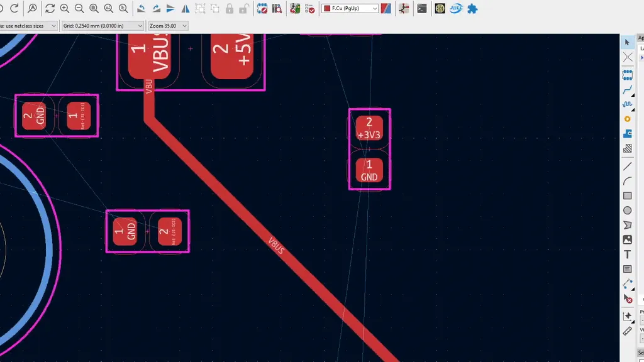Select the Add Via tool

point(627,119)
